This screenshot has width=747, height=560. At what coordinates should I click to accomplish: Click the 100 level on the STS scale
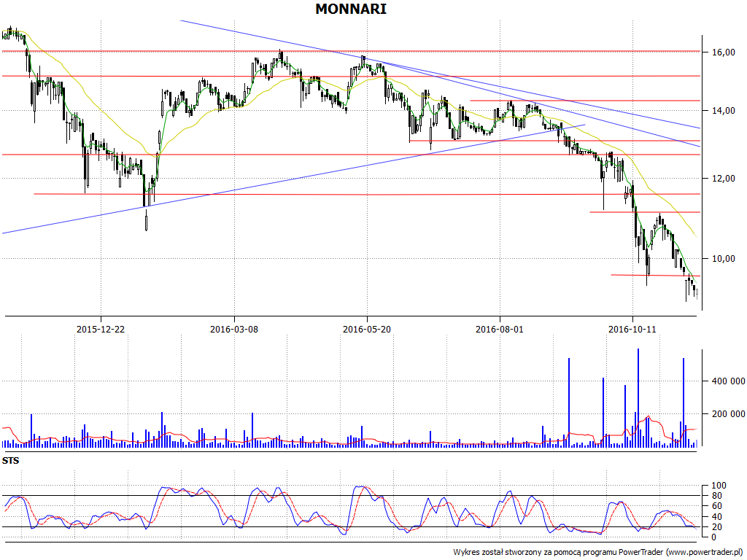point(719,486)
